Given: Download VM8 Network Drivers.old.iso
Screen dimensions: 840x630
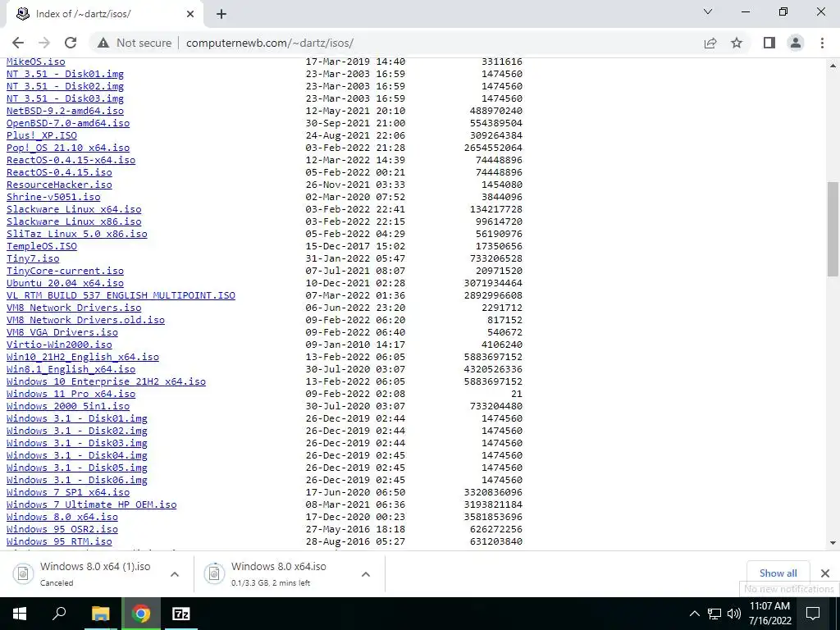Looking at the screenshot, I should click(85, 321).
